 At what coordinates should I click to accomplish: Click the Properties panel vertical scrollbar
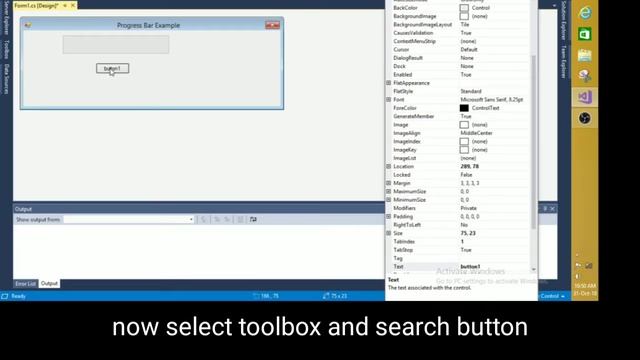click(533, 142)
